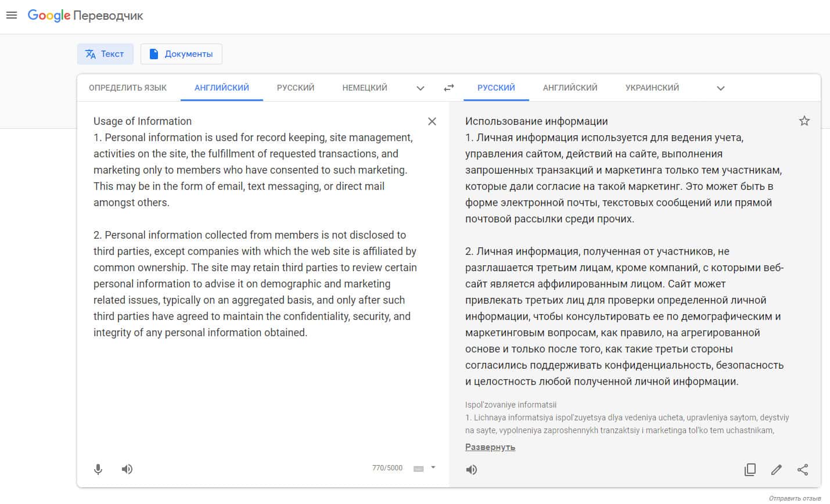The width and height of the screenshot is (830, 504).
Task: Save translation with the star icon
Action: coord(804,121)
